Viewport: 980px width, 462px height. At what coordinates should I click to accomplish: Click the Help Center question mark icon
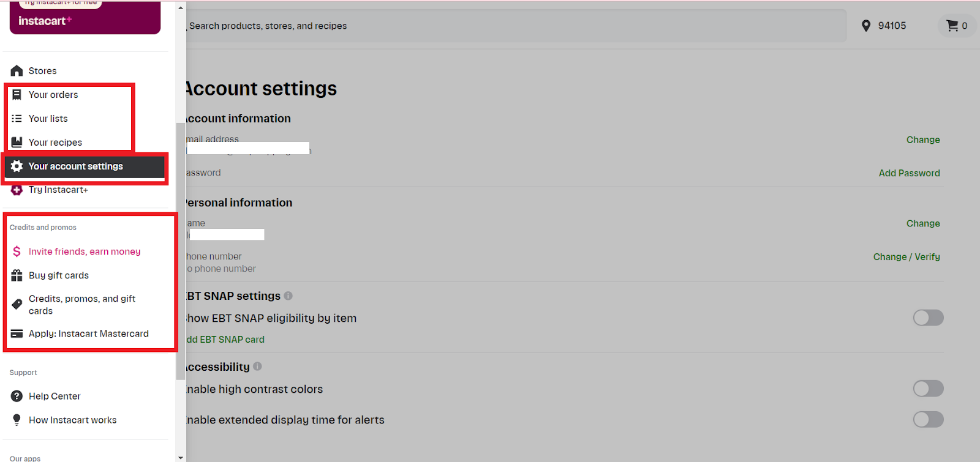tap(17, 397)
